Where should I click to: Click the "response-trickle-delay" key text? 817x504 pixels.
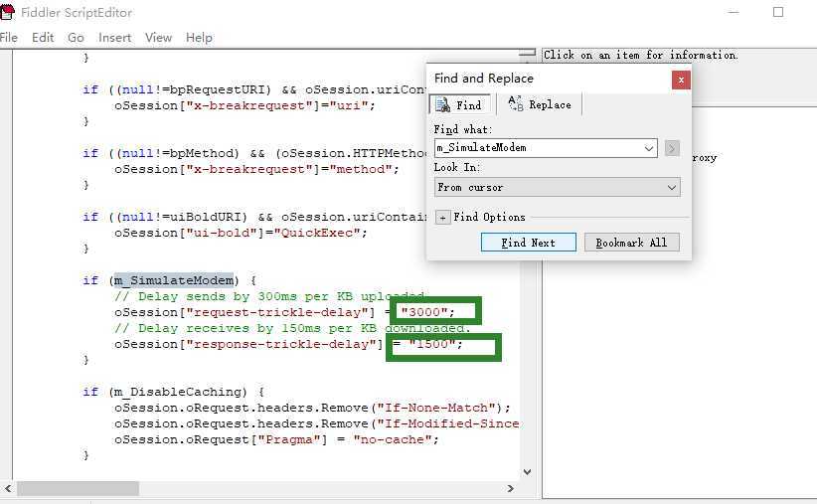[281, 344]
